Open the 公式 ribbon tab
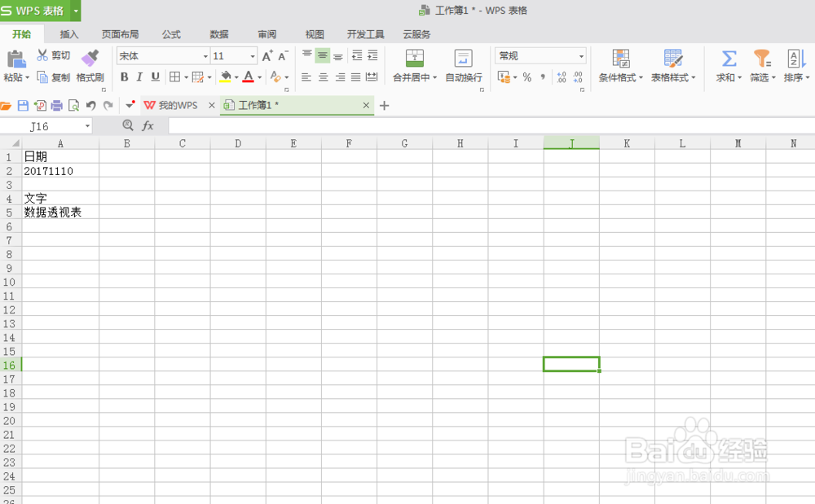Screen dimensions: 815x504 coord(171,34)
